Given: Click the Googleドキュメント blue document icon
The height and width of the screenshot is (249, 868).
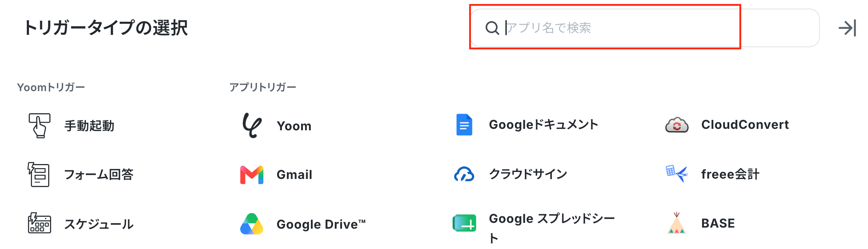Looking at the screenshot, I should (464, 125).
